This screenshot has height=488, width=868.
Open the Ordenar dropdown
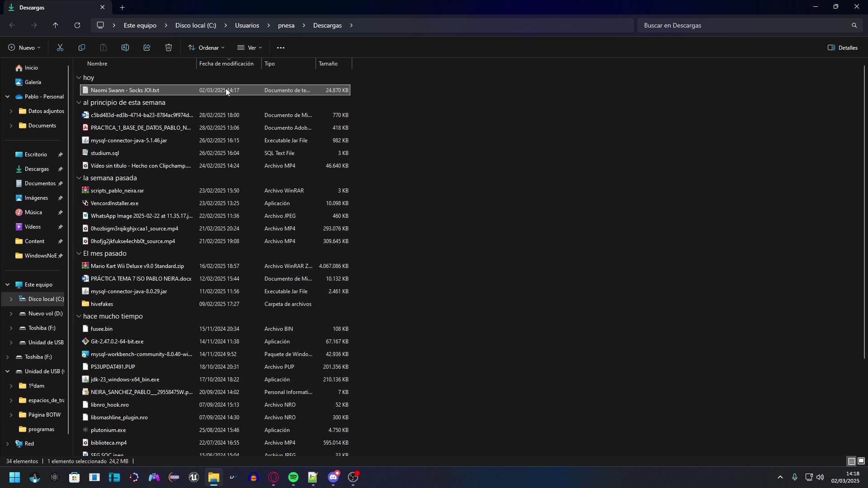[207, 47]
